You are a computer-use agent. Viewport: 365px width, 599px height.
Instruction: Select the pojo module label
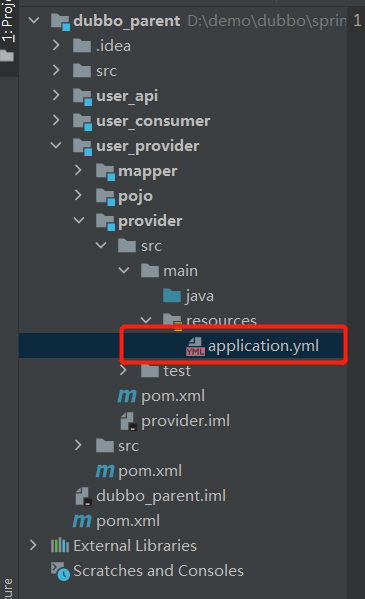[135, 197]
